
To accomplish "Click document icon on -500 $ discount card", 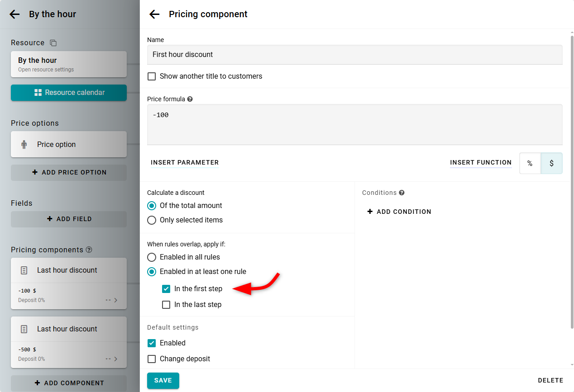I will tap(24, 329).
